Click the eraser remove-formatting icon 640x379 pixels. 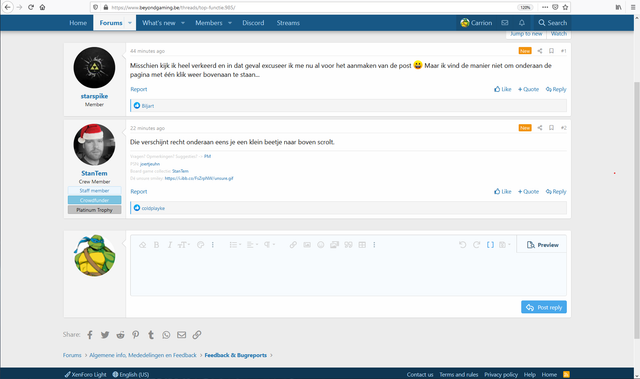[142, 245]
